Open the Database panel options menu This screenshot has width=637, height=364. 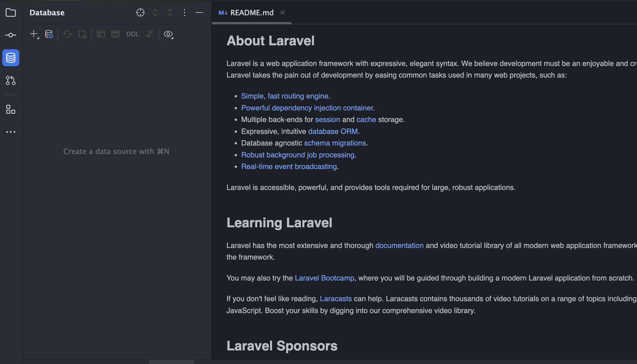pyautogui.click(x=185, y=12)
